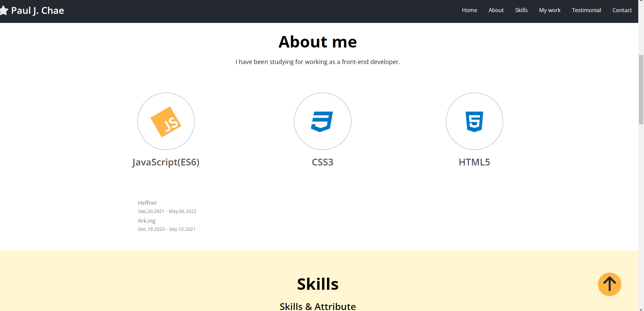The height and width of the screenshot is (311, 644).
Task: Click the Dec.18.2020 - Sep.10.2021 date range
Action: coord(166,229)
